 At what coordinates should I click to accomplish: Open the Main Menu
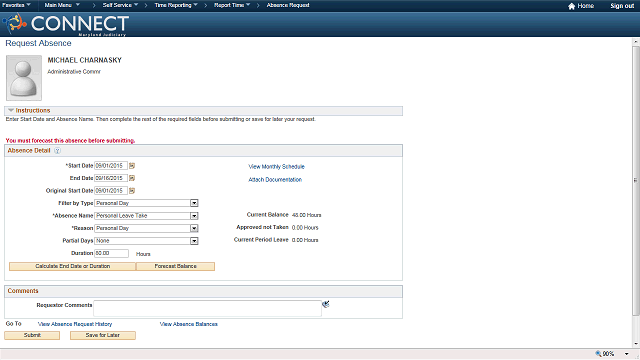(62, 5)
